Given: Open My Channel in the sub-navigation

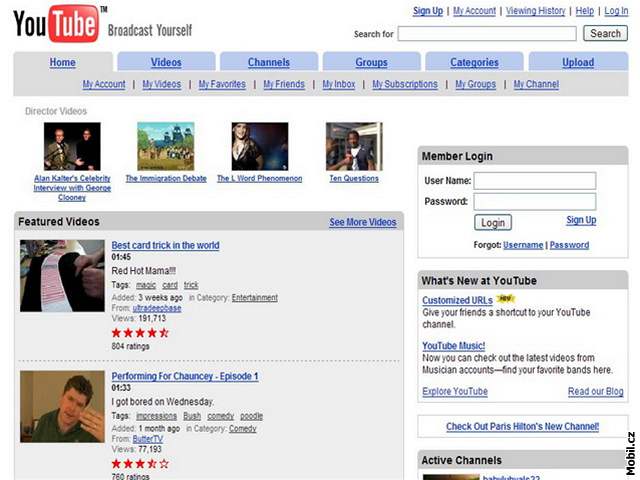Looking at the screenshot, I should click(x=536, y=84).
